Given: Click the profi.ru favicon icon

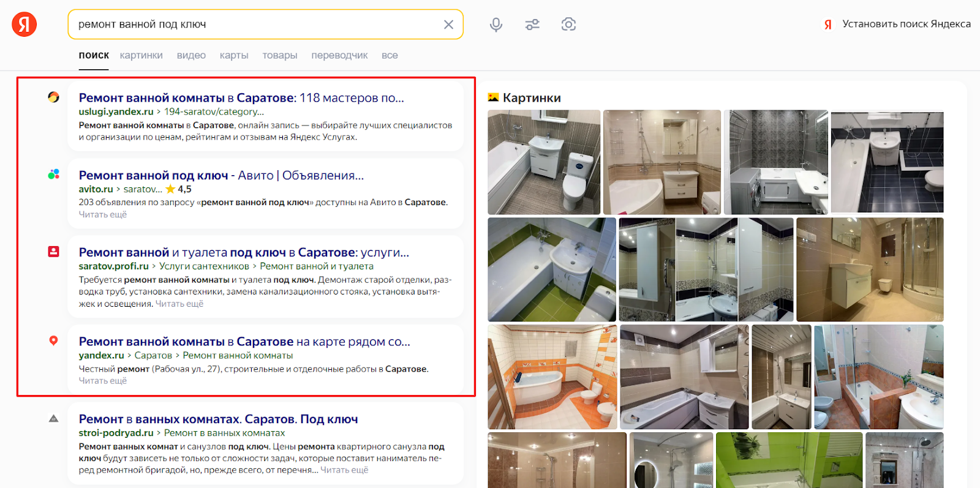Looking at the screenshot, I should click(x=54, y=251).
